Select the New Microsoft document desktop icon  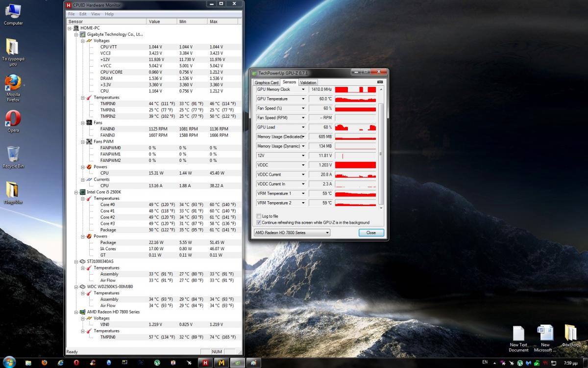tap(545, 339)
